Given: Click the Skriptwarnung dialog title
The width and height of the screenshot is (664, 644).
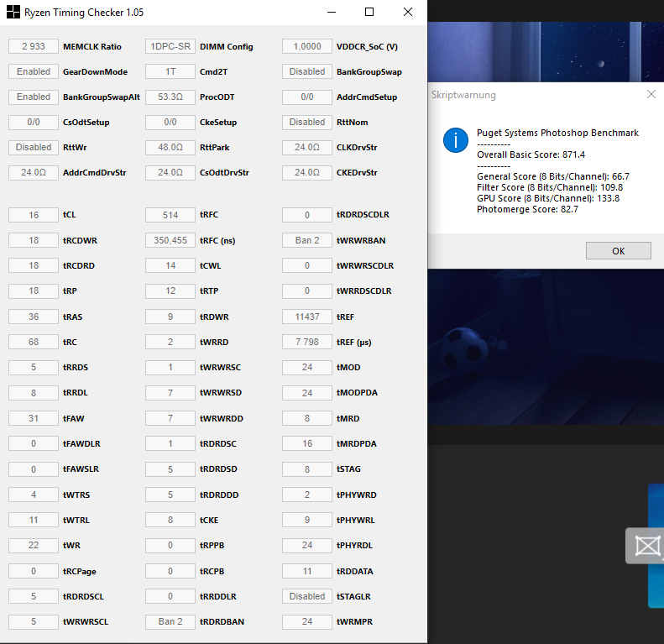Looking at the screenshot, I should [x=463, y=95].
